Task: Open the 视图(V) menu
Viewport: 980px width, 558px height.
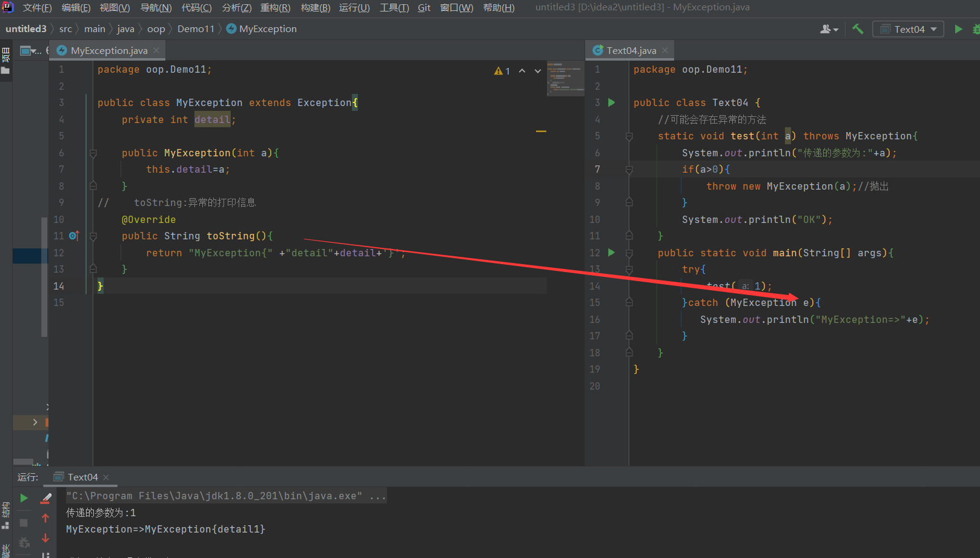Action: [x=114, y=8]
